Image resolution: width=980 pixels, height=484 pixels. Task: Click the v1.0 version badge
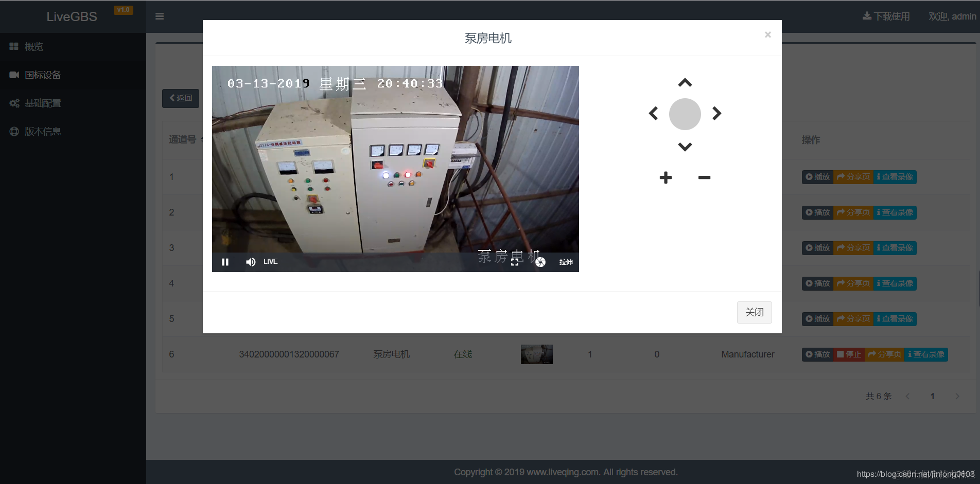pyautogui.click(x=124, y=10)
